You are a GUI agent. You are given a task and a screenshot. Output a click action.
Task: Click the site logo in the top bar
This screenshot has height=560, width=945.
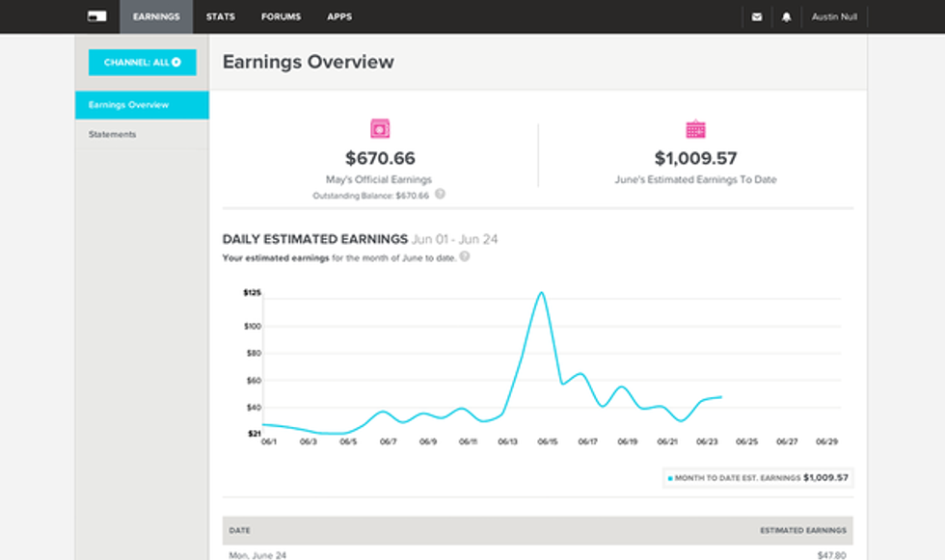[96, 16]
